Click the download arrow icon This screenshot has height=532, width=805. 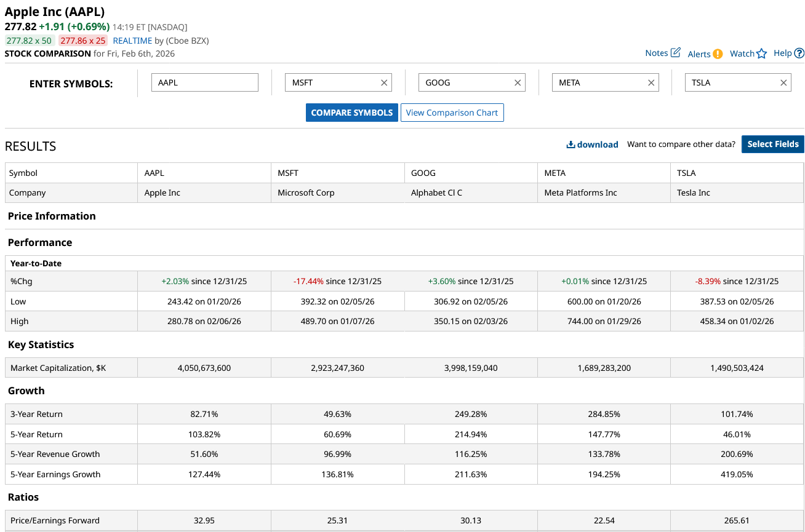[571, 145]
